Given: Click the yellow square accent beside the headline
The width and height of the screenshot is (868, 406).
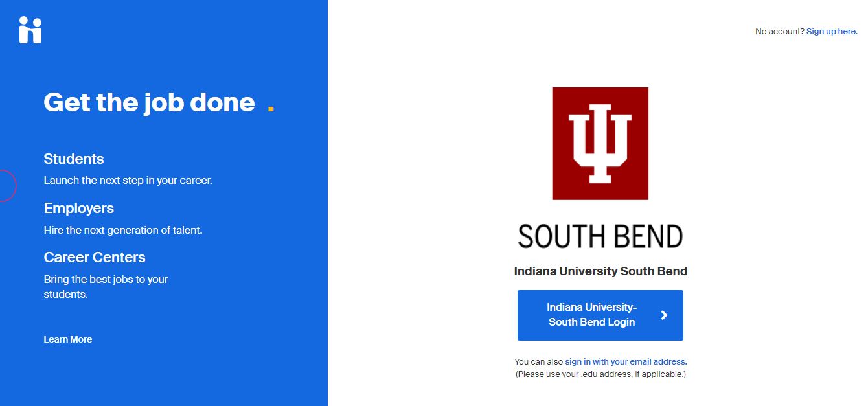Looking at the screenshot, I should click(x=271, y=107).
